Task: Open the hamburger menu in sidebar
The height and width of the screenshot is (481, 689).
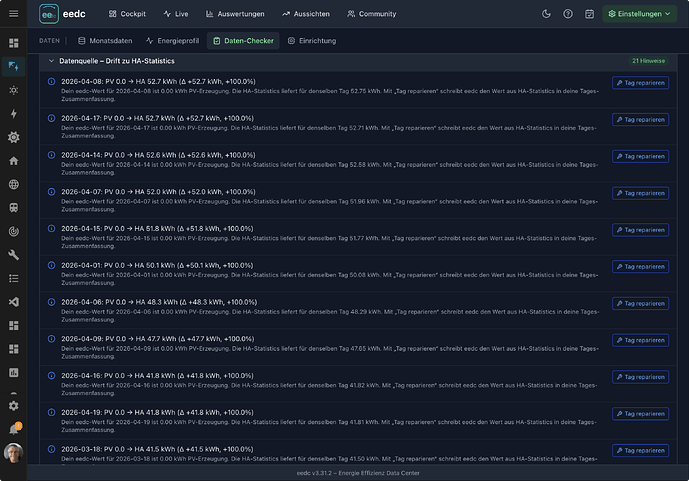Action: (x=14, y=14)
